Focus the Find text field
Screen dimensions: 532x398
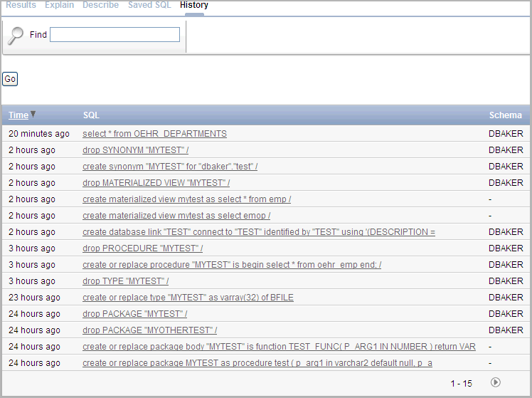pos(115,35)
